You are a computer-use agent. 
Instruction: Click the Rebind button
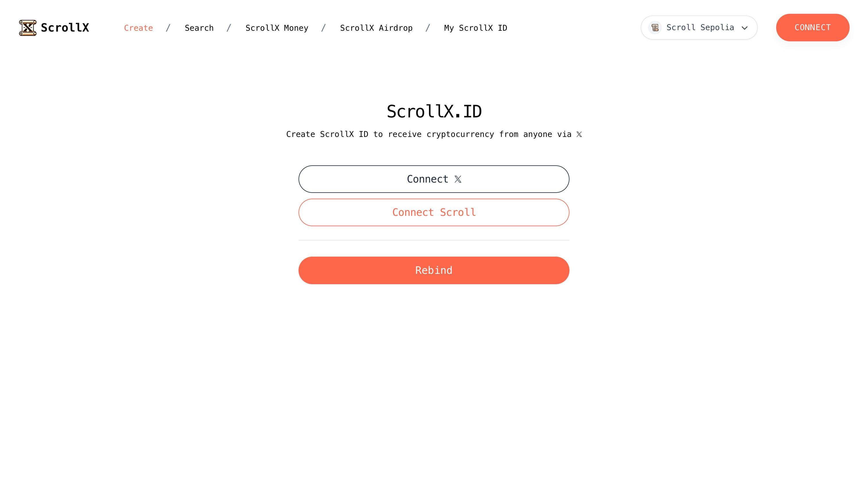click(x=434, y=270)
